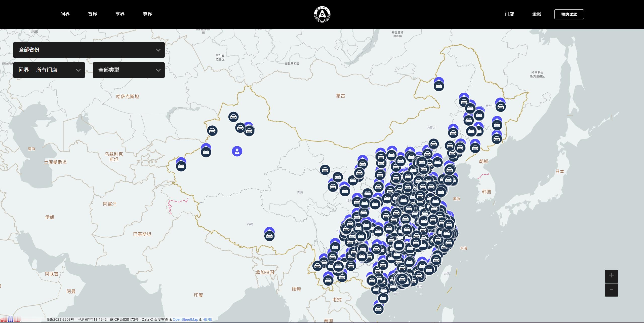Viewport: 644px width, 323px height.
Task: Open the 问界 所有门店 store dropdown
Action: (x=49, y=70)
